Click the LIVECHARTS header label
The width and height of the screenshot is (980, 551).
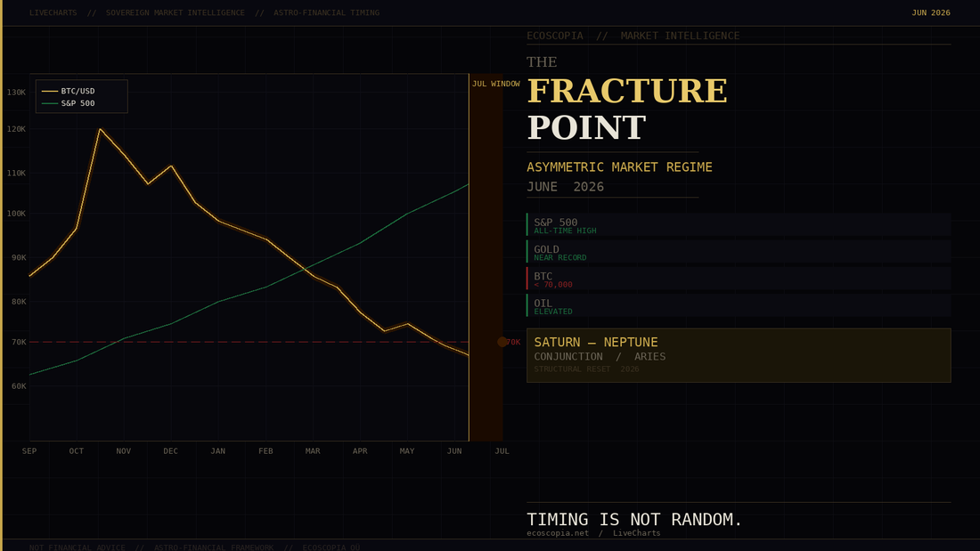pyautogui.click(x=53, y=12)
